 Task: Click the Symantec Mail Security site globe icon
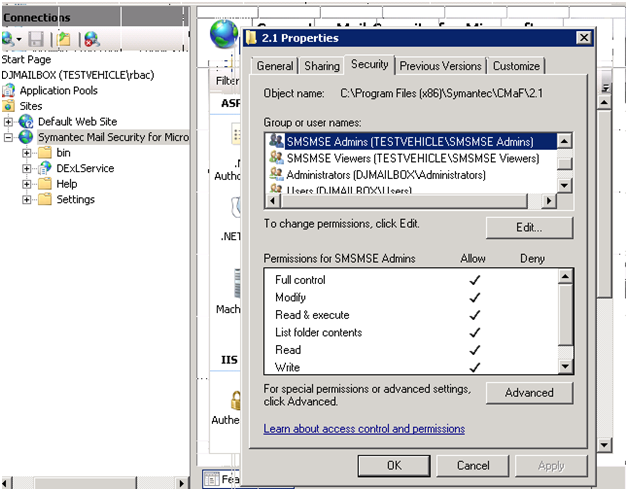click(26, 137)
